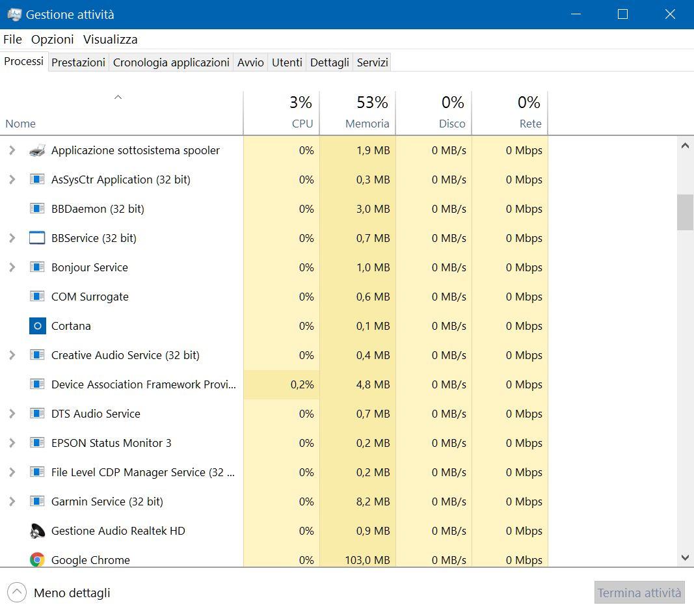Click the spooler printer icon
The height and width of the screenshot is (616, 694).
37,150
